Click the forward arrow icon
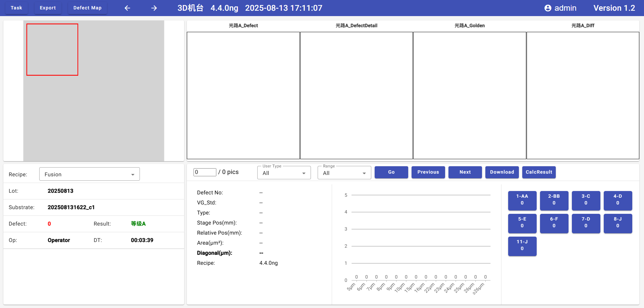644x308 pixels. [154, 8]
